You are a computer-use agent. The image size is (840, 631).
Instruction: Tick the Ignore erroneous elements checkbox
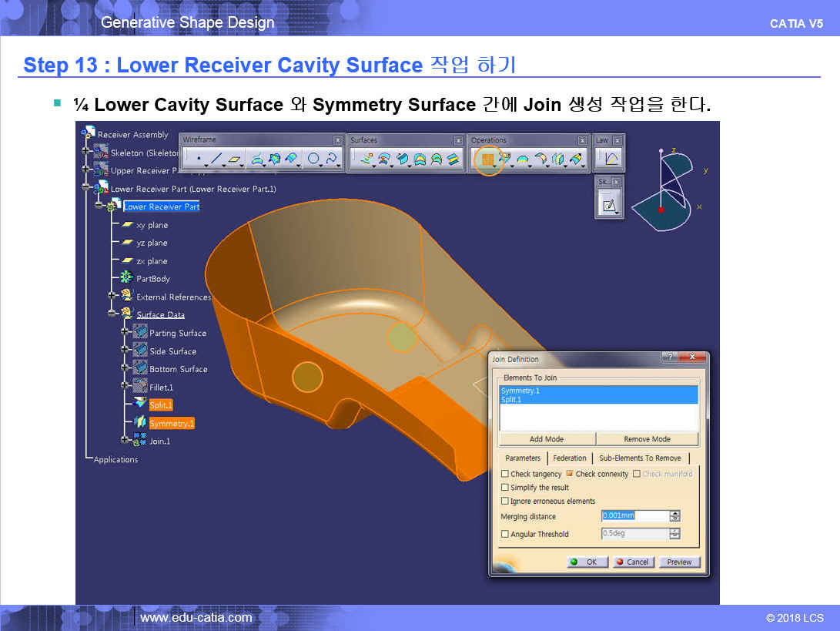pyautogui.click(x=505, y=502)
